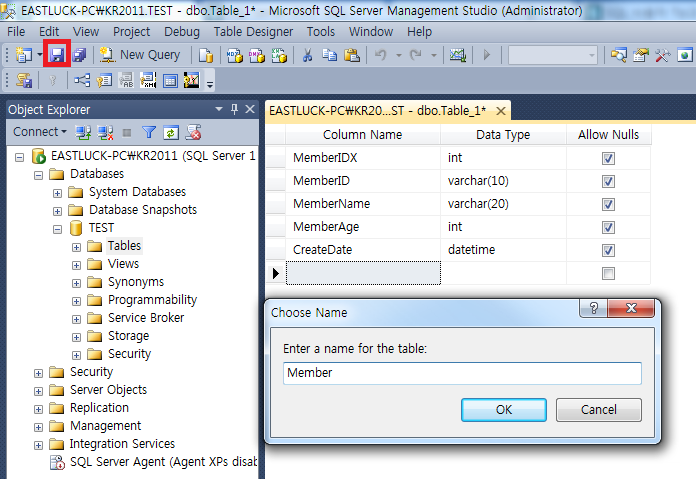
Task: Click OK in Choose Name dialog
Action: (x=504, y=409)
